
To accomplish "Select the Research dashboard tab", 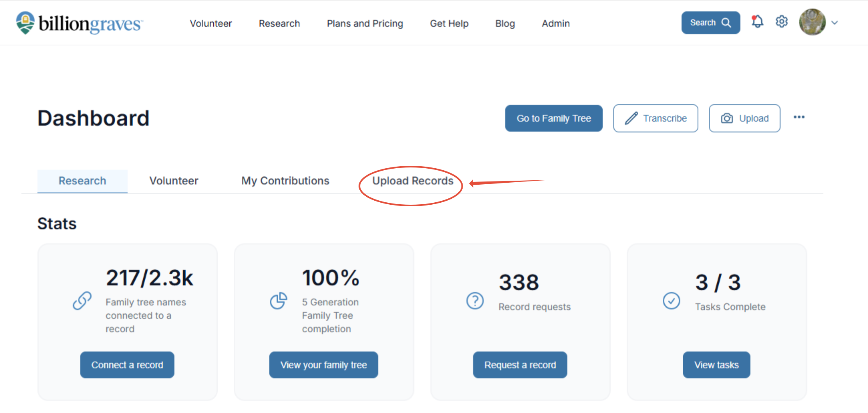I will 82,181.
